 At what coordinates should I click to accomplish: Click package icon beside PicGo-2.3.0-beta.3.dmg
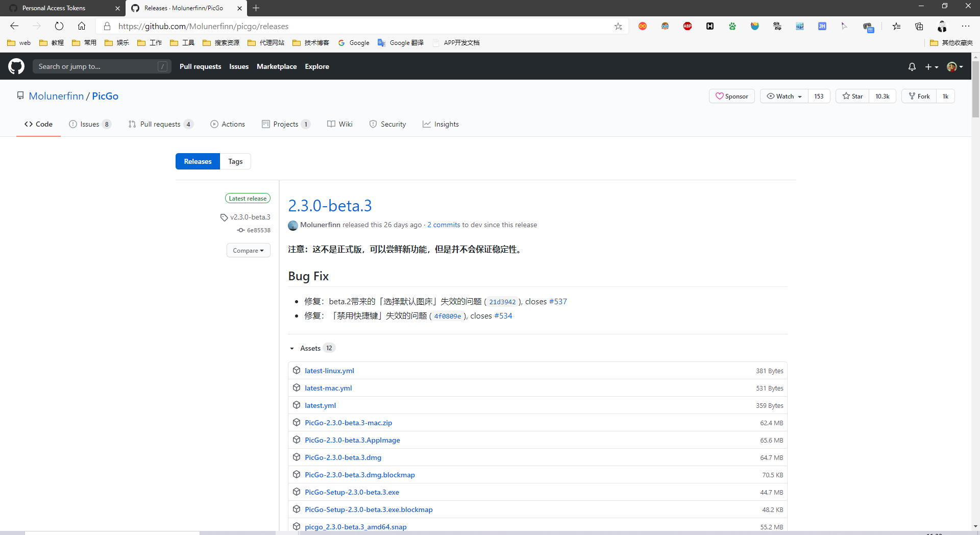click(x=297, y=457)
